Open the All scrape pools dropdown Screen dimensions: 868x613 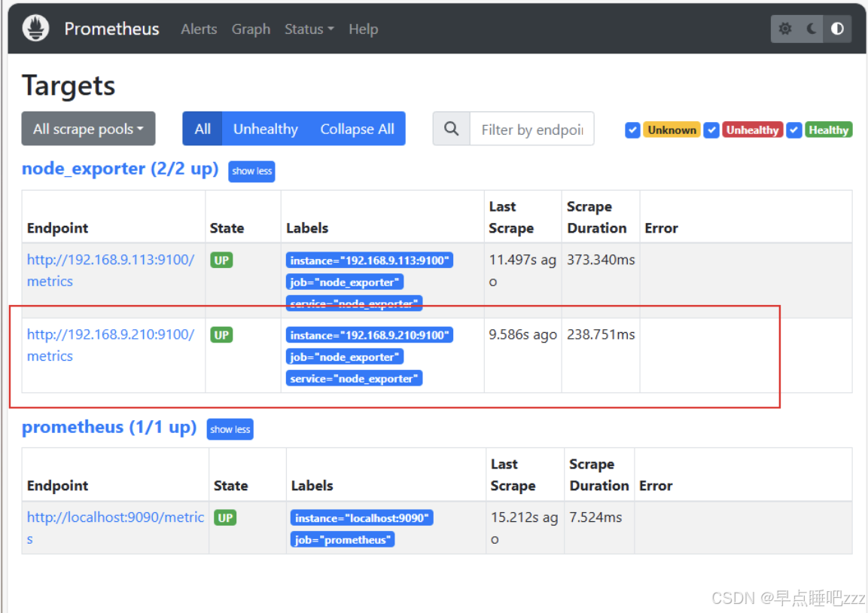(x=89, y=129)
